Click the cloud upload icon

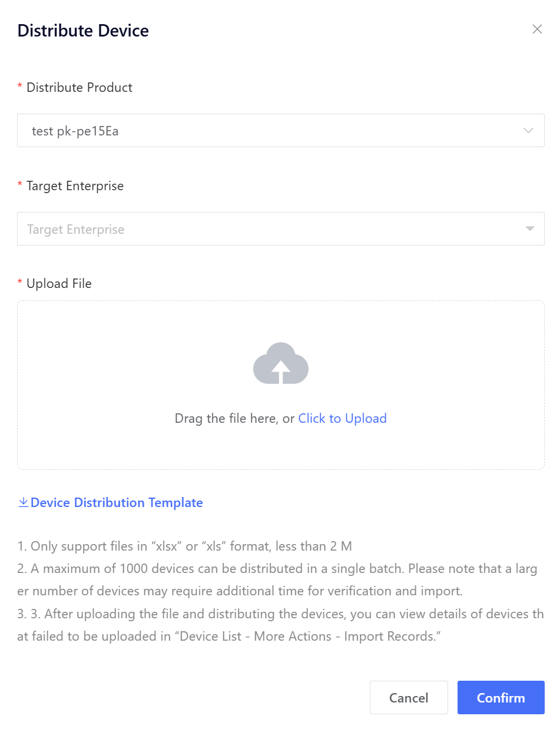(x=281, y=363)
